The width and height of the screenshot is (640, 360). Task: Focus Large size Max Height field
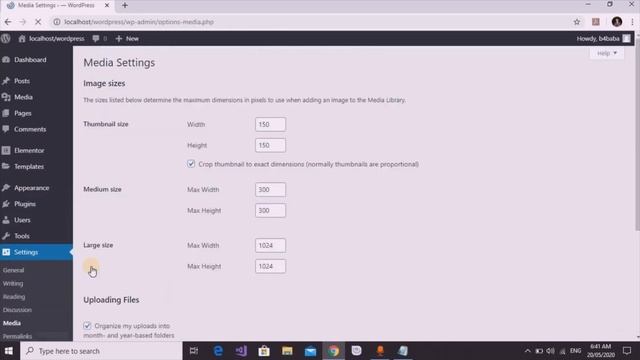coord(270,266)
